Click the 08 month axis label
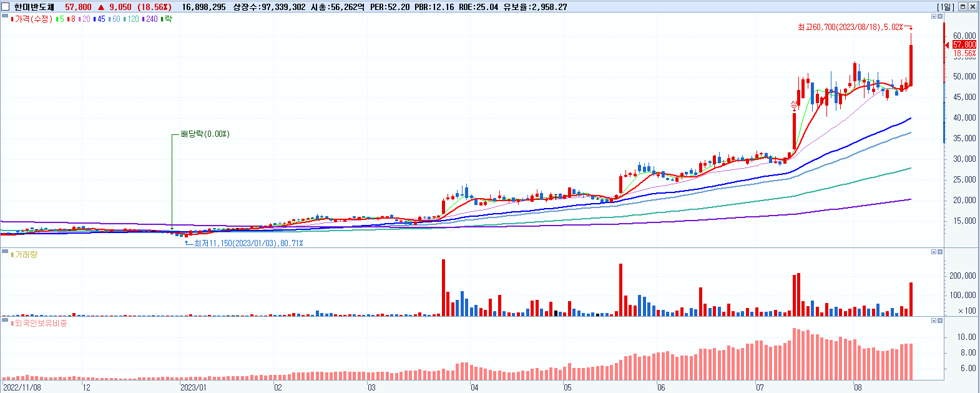Image resolution: width=980 pixels, height=393 pixels. click(858, 387)
